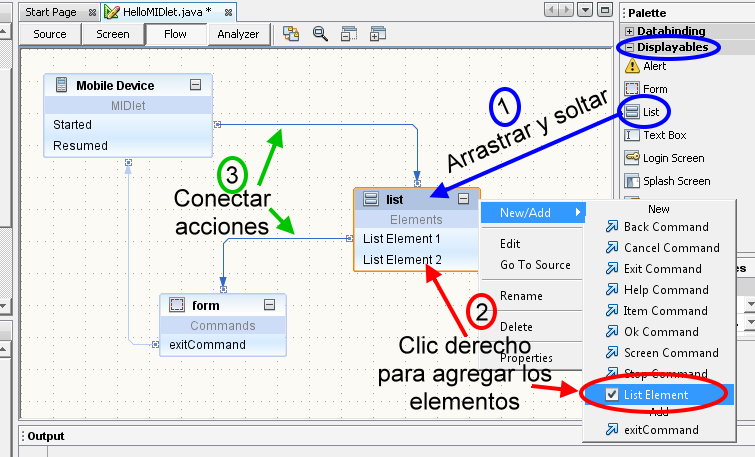Viewport: 755px width, 457px height.
Task: Click the Back Command arrow icon
Action: coord(612,226)
